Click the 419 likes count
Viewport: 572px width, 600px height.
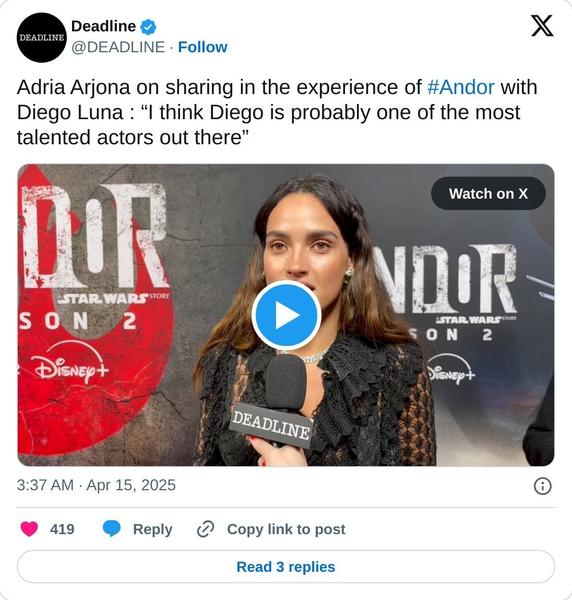point(62,529)
